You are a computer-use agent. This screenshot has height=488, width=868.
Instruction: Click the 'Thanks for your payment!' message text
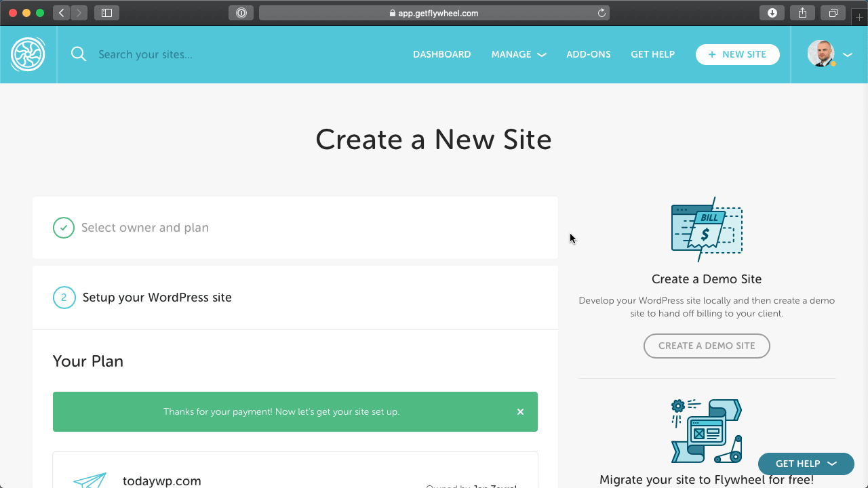point(281,411)
